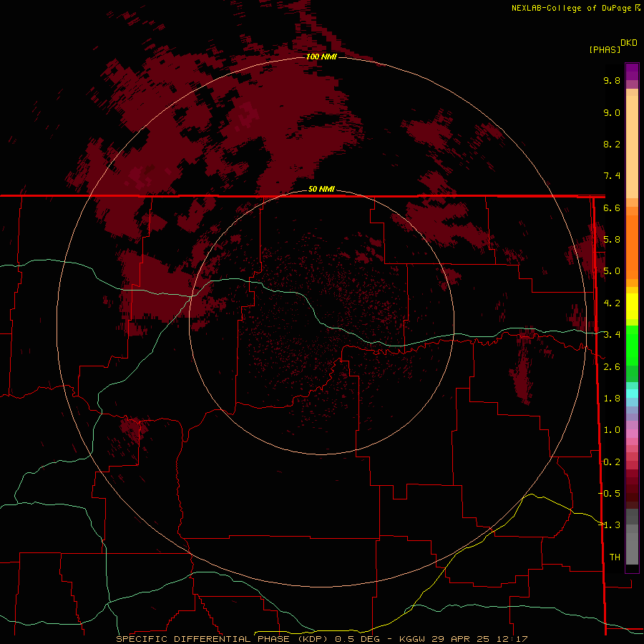Click the 8.2 scale value
The height and width of the screenshot is (644, 644).
tap(612, 144)
